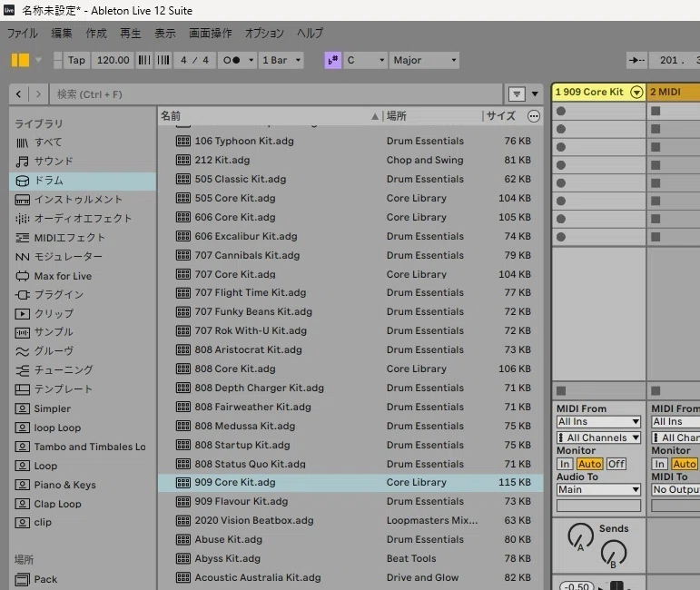Set 2 MIDI track monitor to In
700x590 pixels.
[659, 464]
